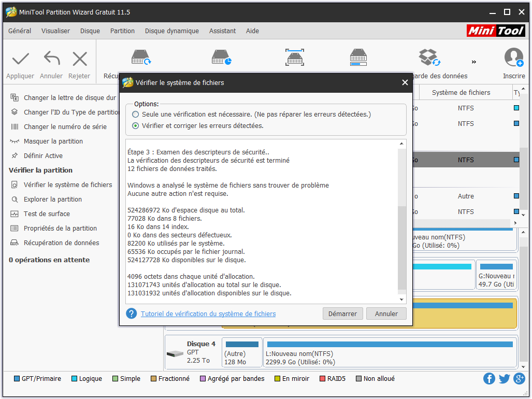Click the Rejeter X icon

point(80,59)
